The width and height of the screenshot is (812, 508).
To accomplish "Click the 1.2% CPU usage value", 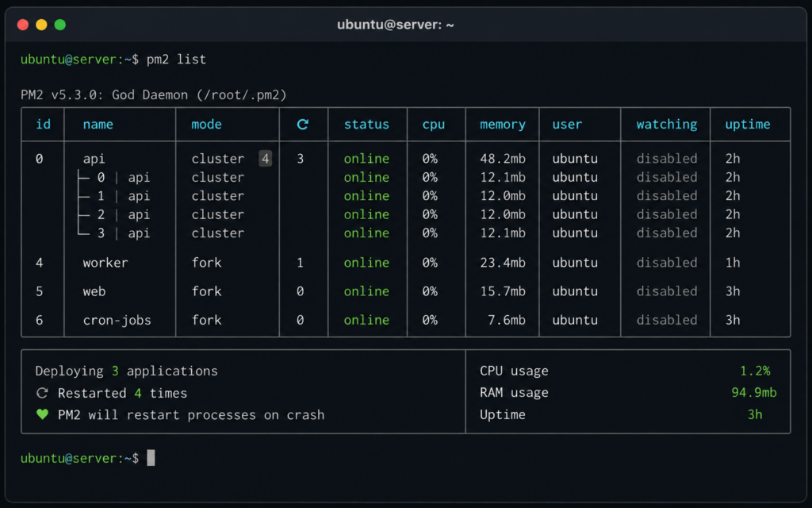I will pos(755,371).
